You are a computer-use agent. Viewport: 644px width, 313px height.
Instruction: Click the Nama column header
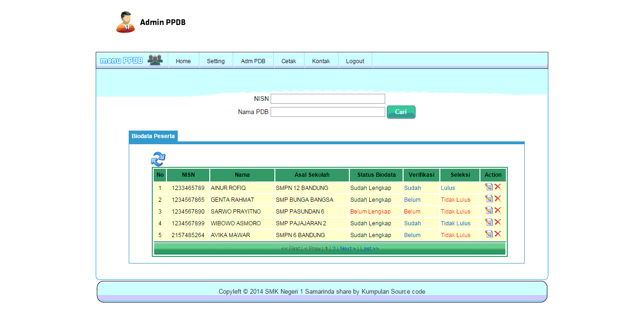[x=242, y=175]
